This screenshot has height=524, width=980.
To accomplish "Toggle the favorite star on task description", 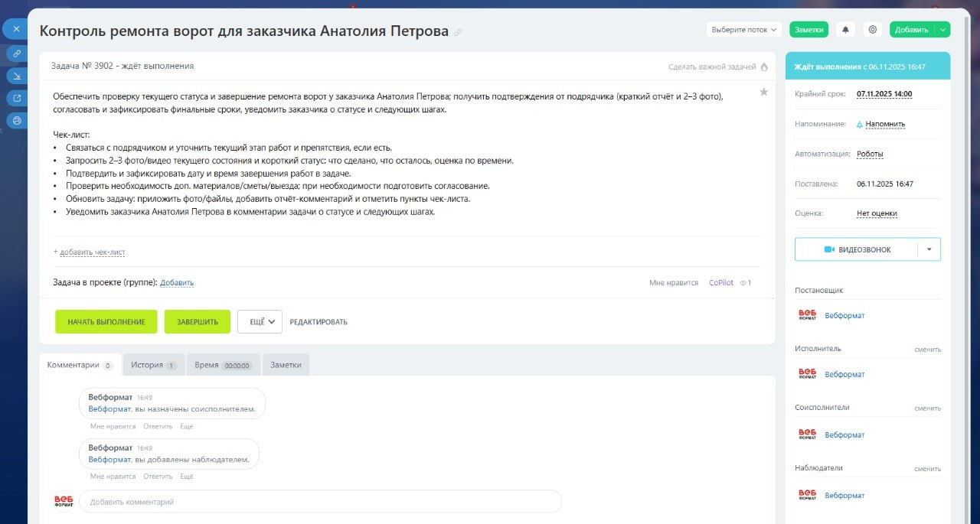I will (x=763, y=93).
